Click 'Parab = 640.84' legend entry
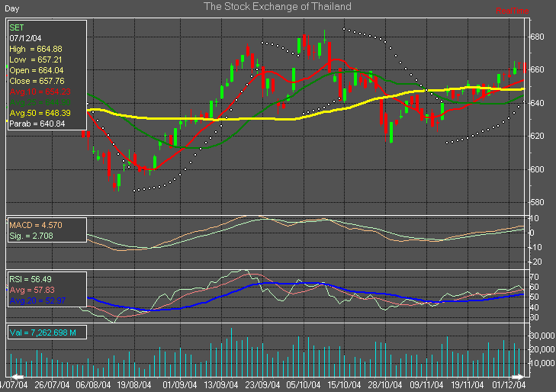Image resolution: width=556 pixels, height=392 pixels. point(37,124)
